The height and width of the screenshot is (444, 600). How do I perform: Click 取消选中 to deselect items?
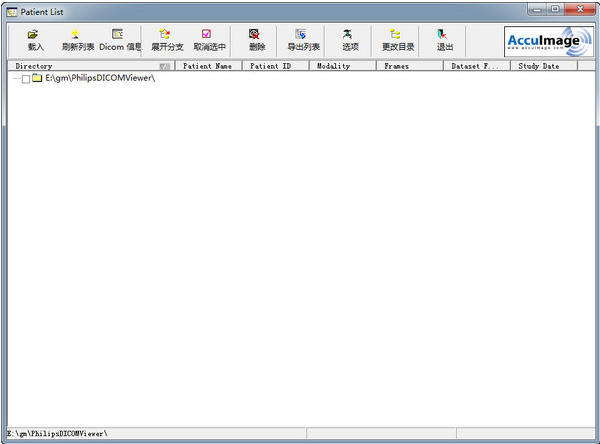pos(209,39)
